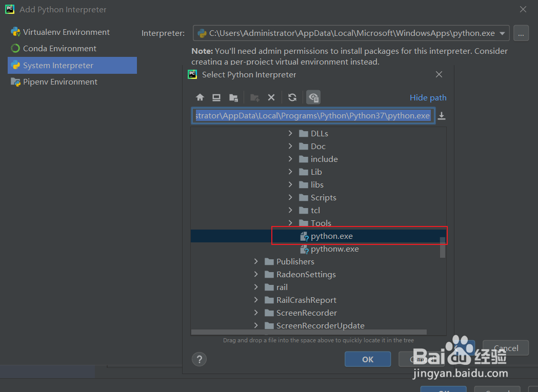Select System Interpreter in the sidebar
The height and width of the screenshot is (392, 538).
pyautogui.click(x=72, y=65)
